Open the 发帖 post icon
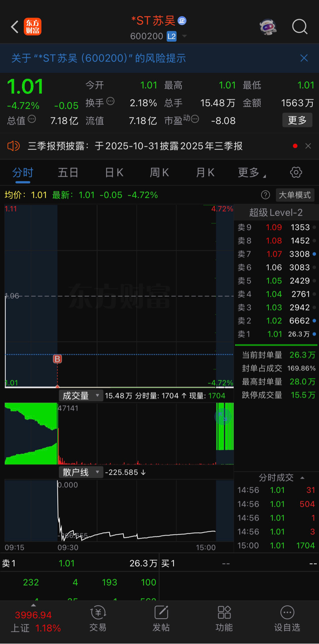 point(161,619)
